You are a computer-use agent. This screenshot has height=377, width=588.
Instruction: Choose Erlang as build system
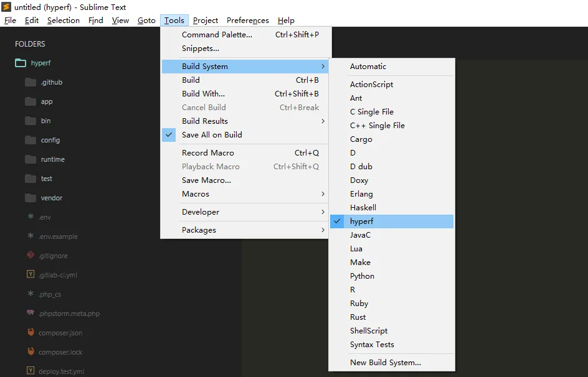392,194
